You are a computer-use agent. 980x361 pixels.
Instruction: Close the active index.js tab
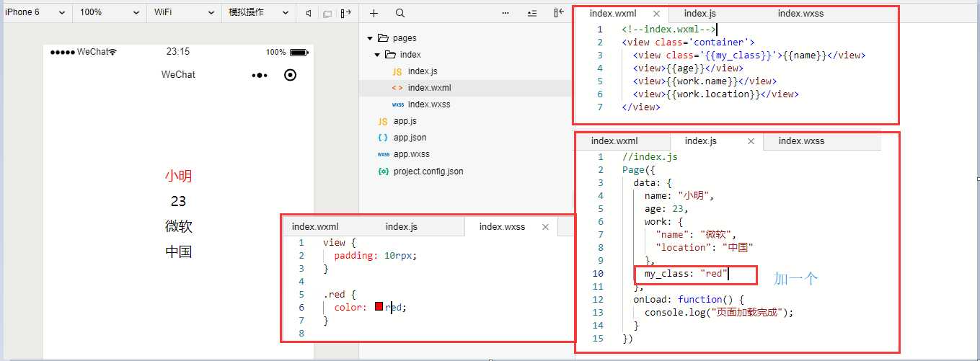click(x=750, y=141)
